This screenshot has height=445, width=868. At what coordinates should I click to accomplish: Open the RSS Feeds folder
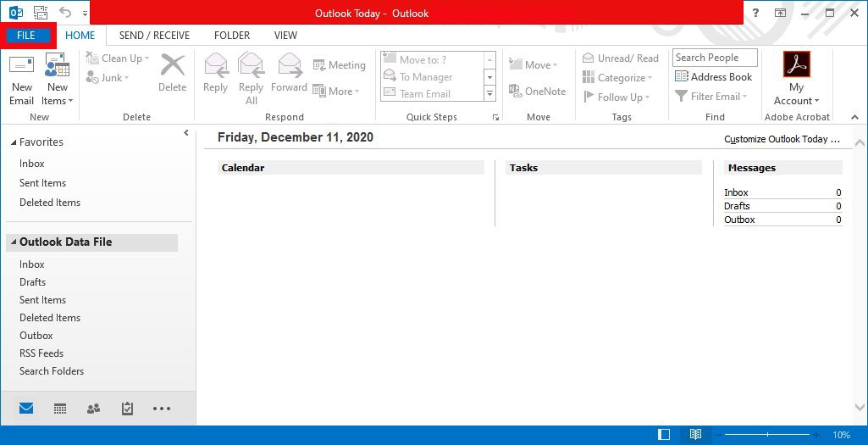coord(41,353)
